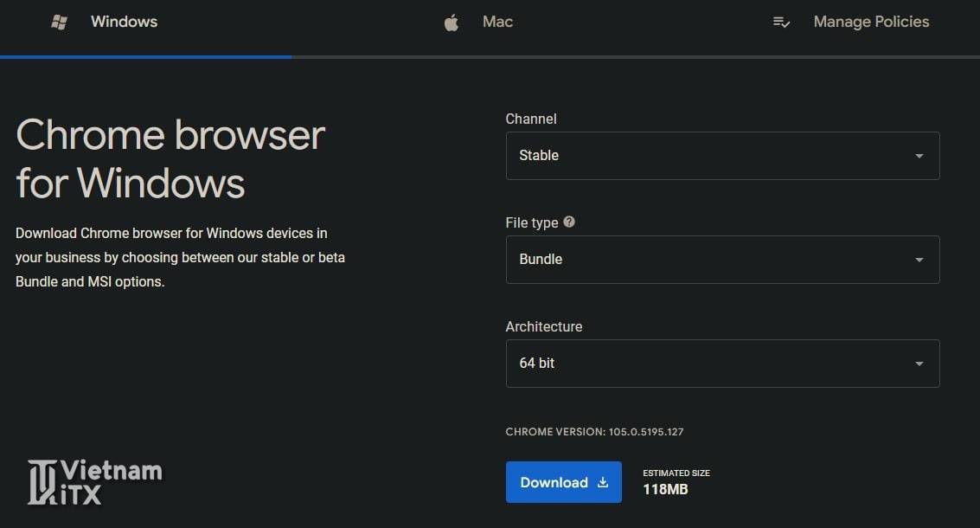
Task: Open the Manage Policies tab label
Action: tap(871, 22)
